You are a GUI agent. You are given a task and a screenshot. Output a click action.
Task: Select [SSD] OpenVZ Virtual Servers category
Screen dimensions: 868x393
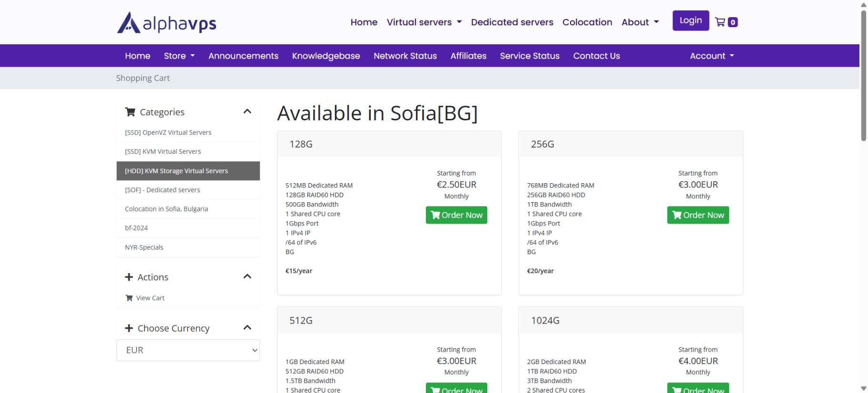(188, 132)
